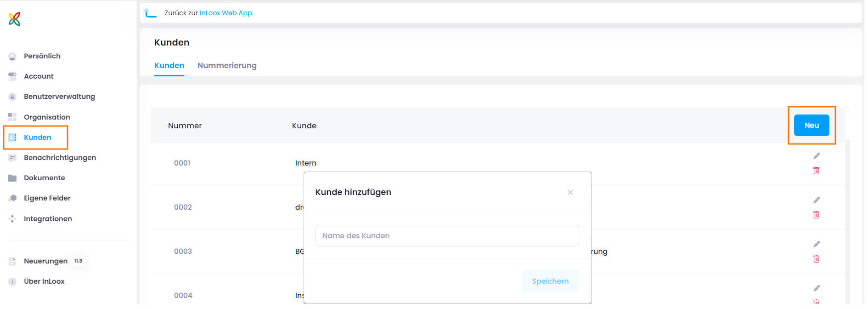Switch to the Nummerierung tab

[227, 65]
